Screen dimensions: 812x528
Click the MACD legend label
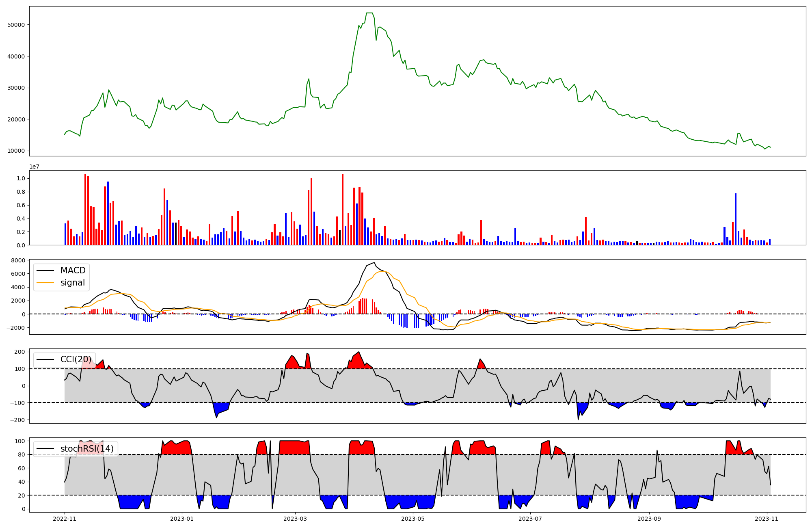73,270
